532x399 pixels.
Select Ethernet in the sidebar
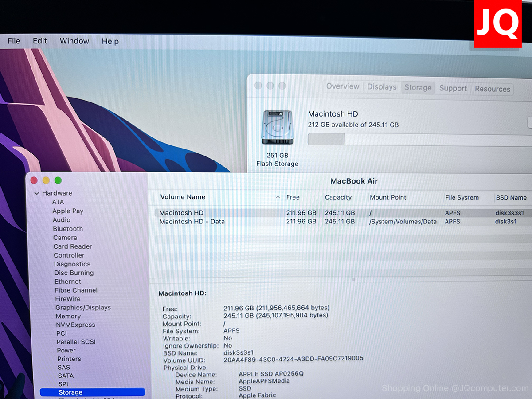coord(68,282)
